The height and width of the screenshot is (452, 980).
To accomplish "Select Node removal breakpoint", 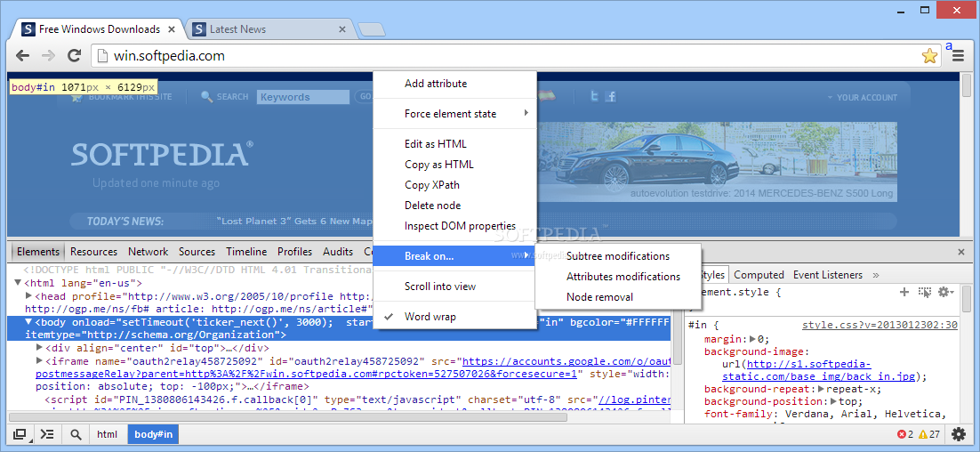I will coord(618,297).
